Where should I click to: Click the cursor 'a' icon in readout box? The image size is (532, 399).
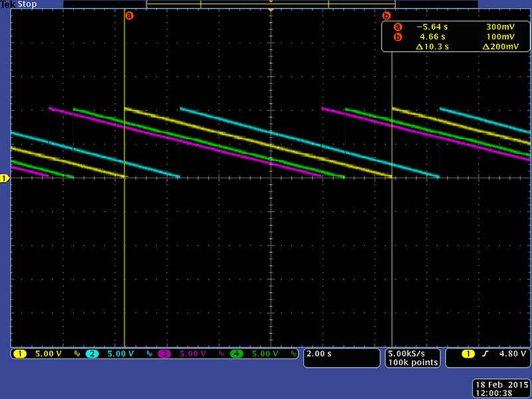point(398,27)
